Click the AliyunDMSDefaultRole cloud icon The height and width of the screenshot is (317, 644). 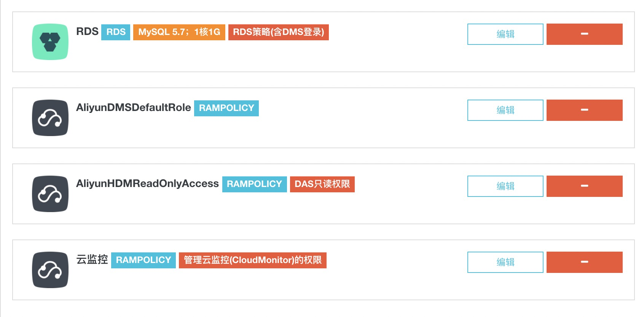coord(50,118)
